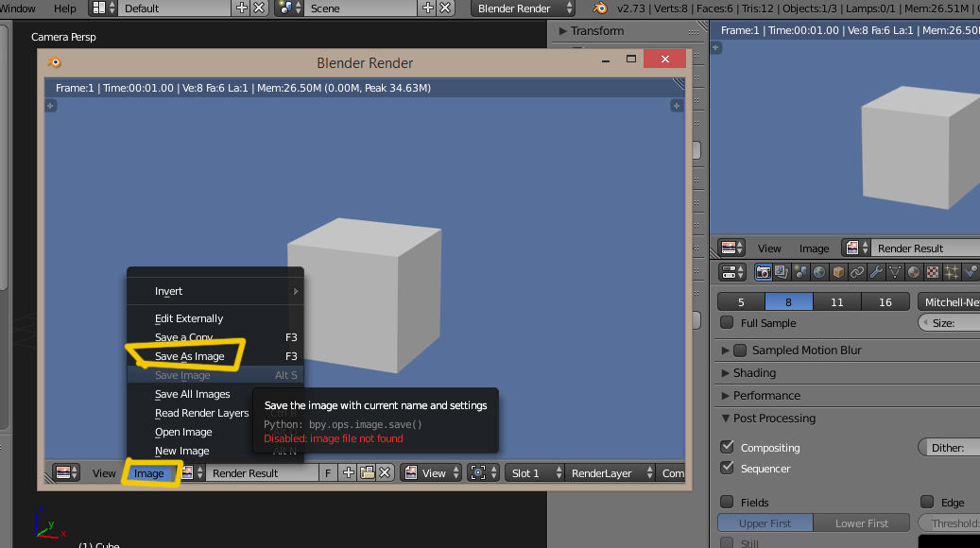Viewport: 980px width, 548px height.
Task: Open the Render Layers properties tab
Action: click(x=782, y=272)
